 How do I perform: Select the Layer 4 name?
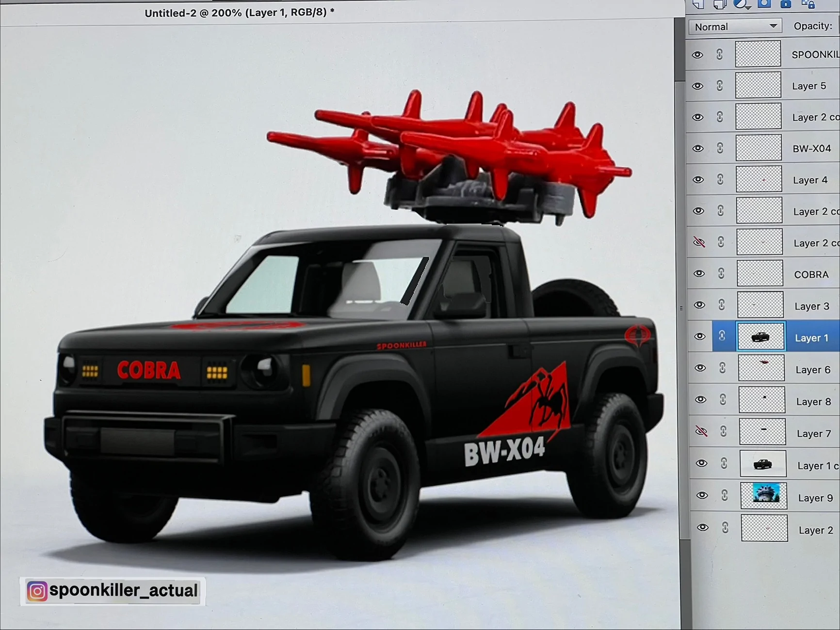[810, 180]
